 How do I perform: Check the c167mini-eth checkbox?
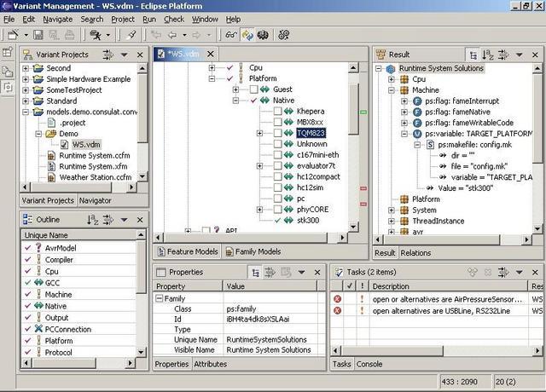(277, 155)
